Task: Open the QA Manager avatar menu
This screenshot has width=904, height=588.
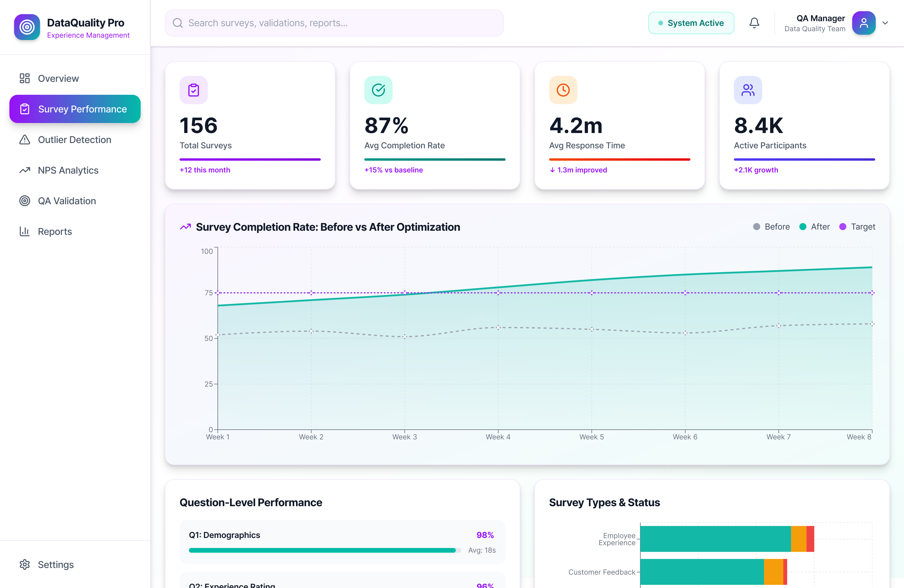Action: 864,23
